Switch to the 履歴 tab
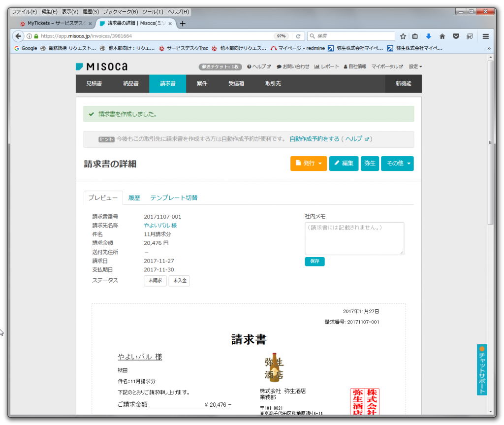 point(134,198)
